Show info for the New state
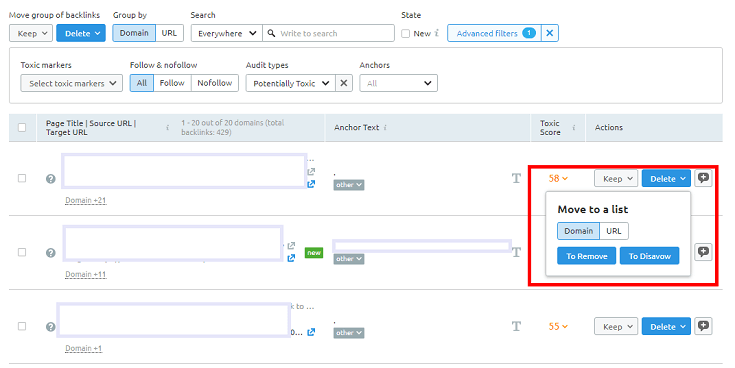 point(436,33)
